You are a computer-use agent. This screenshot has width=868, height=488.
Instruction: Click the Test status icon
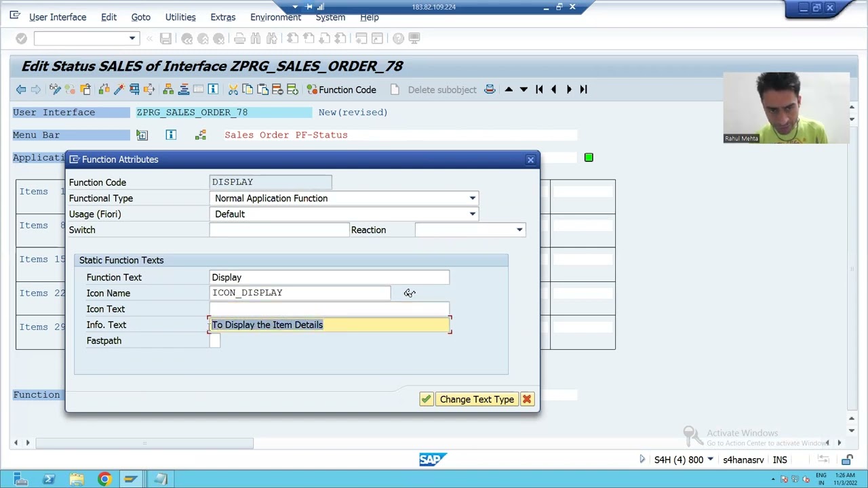[x=134, y=89]
